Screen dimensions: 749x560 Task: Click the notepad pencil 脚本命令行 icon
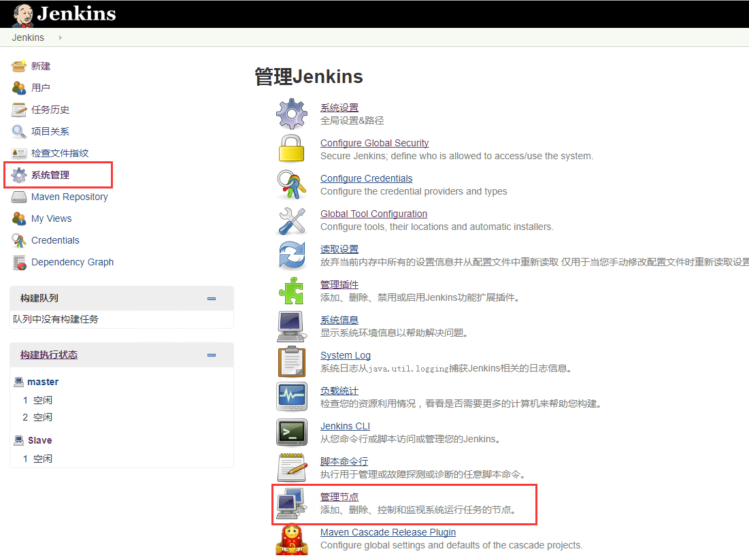click(x=292, y=467)
